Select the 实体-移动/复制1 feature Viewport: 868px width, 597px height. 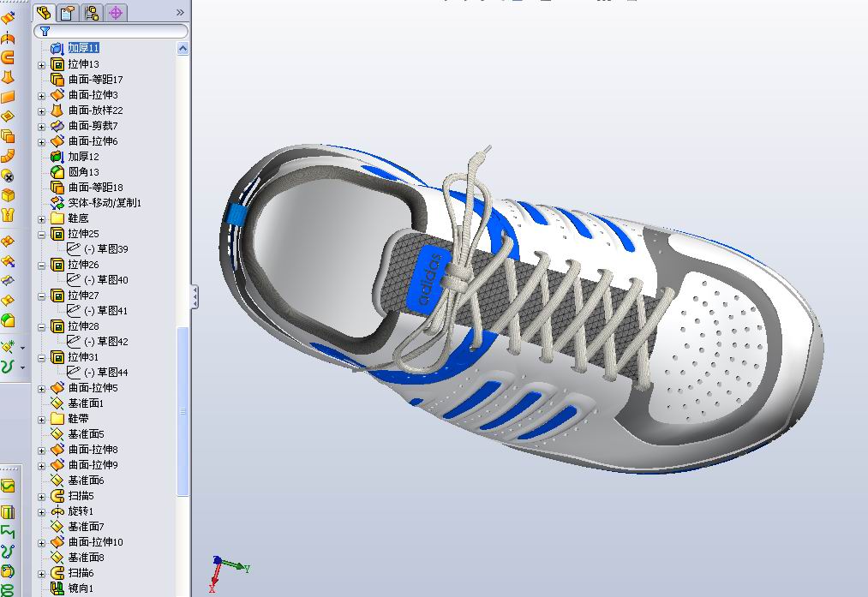click(x=105, y=203)
